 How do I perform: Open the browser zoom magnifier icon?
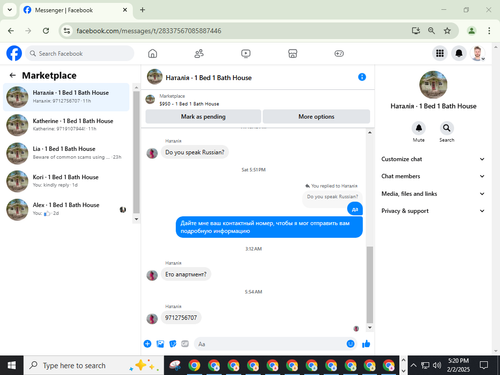coord(431,31)
